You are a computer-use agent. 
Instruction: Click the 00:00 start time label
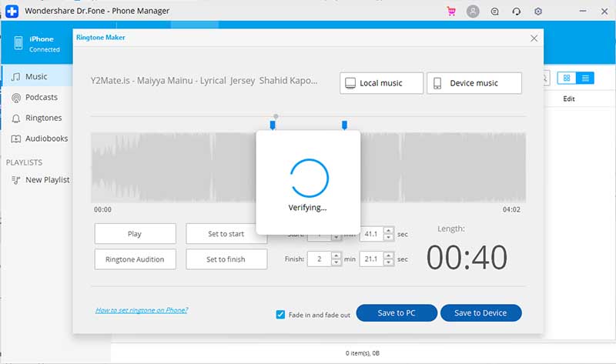tap(102, 209)
